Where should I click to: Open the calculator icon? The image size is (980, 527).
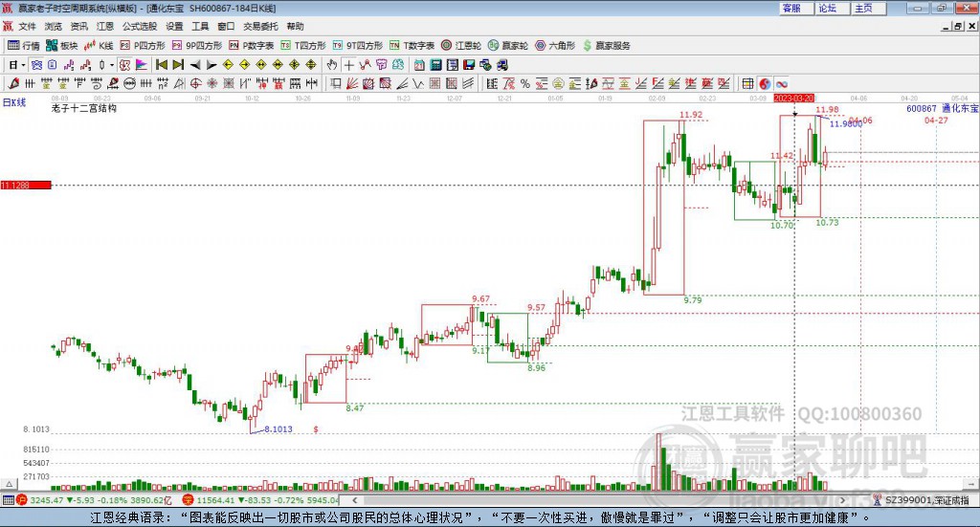(436, 65)
